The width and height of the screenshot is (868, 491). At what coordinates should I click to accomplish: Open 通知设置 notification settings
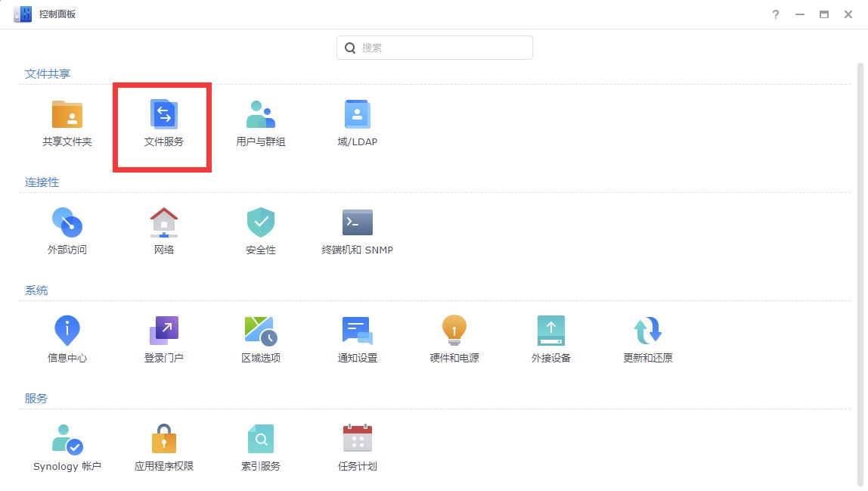[357, 340]
